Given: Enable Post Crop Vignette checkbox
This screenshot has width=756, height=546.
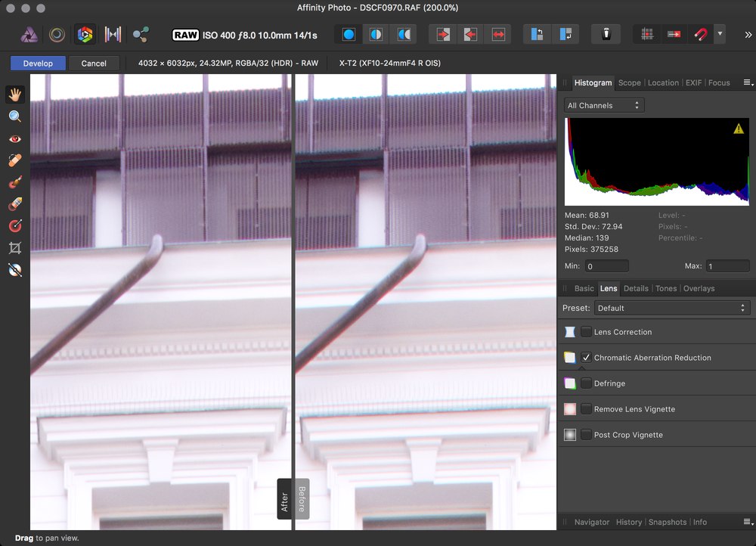Looking at the screenshot, I should [586, 435].
